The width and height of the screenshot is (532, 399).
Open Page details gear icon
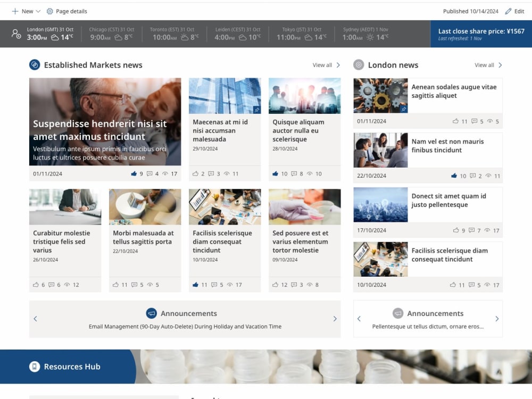tap(50, 11)
